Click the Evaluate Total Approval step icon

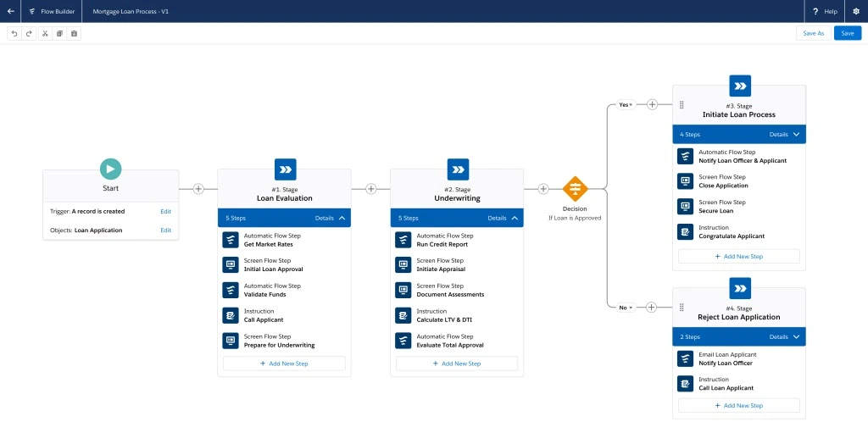pos(403,341)
